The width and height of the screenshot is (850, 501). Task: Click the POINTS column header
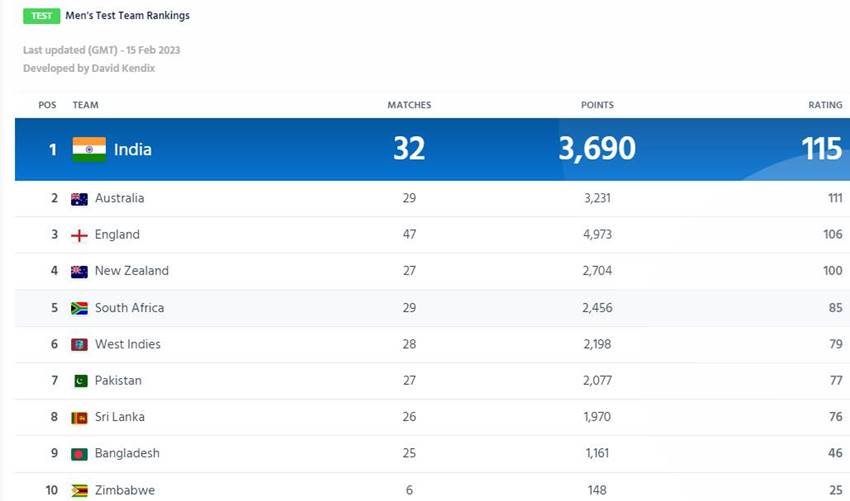click(597, 105)
